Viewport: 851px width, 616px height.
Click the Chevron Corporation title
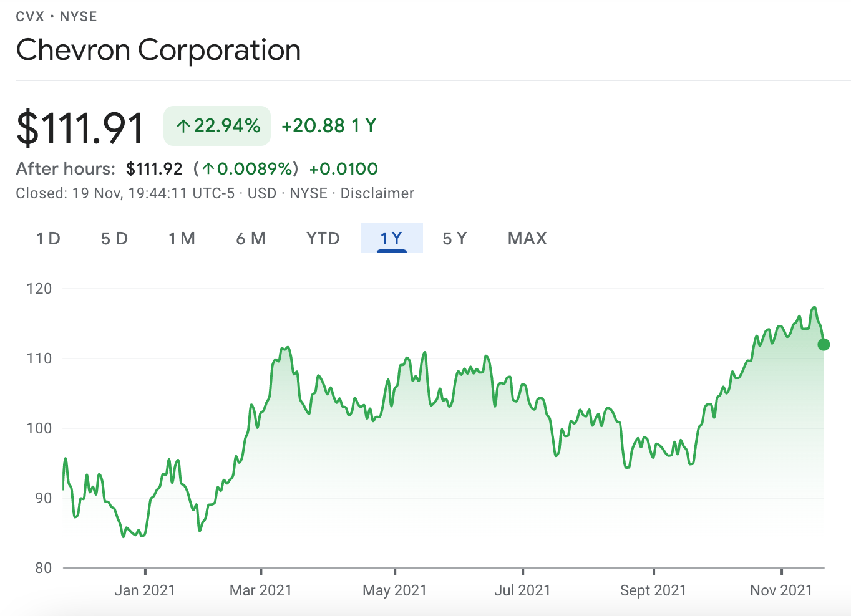coord(158,50)
